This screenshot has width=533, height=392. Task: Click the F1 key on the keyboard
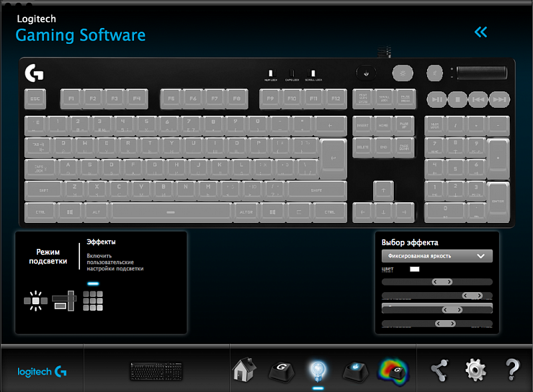pos(71,99)
